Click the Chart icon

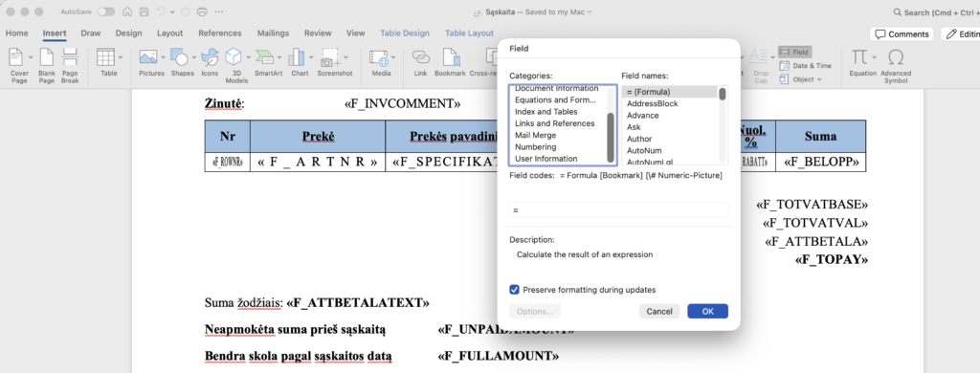point(297,57)
